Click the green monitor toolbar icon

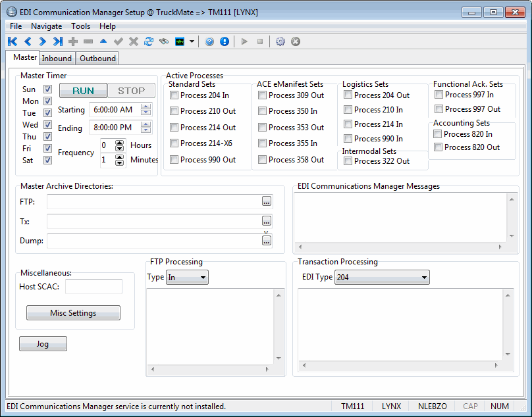[x=180, y=41]
